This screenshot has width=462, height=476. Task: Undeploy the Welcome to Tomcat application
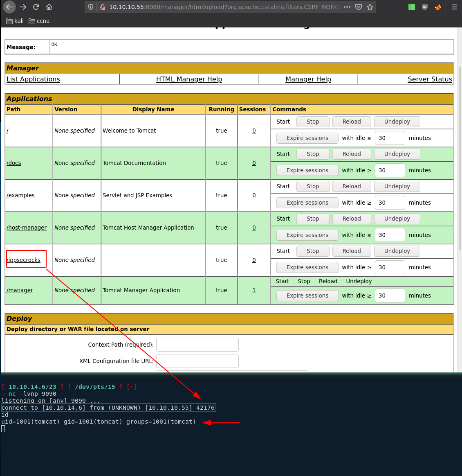397,122
